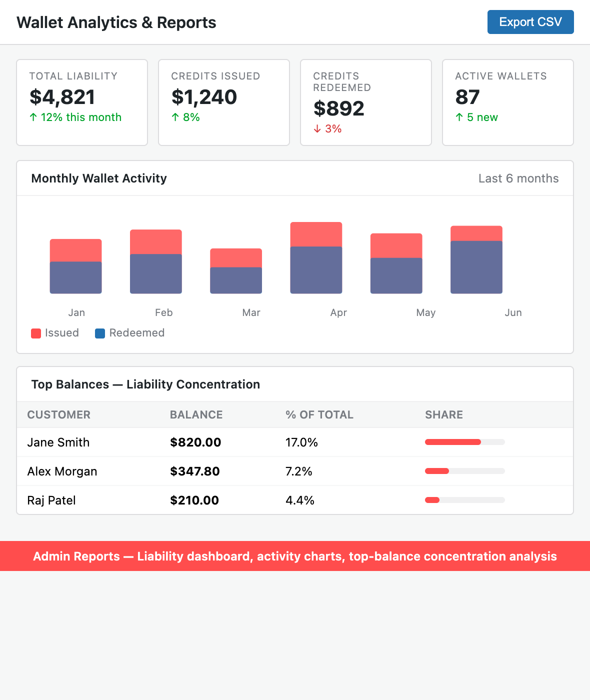Select the 'Last 6 months' range label
590x700 pixels.
point(518,178)
